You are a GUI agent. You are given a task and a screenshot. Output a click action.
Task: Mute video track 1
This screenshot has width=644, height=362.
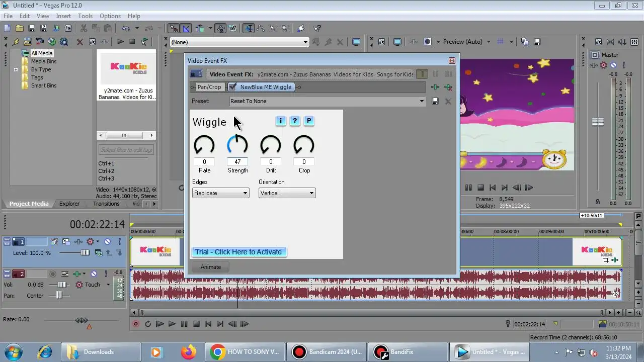(x=107, y=242)
